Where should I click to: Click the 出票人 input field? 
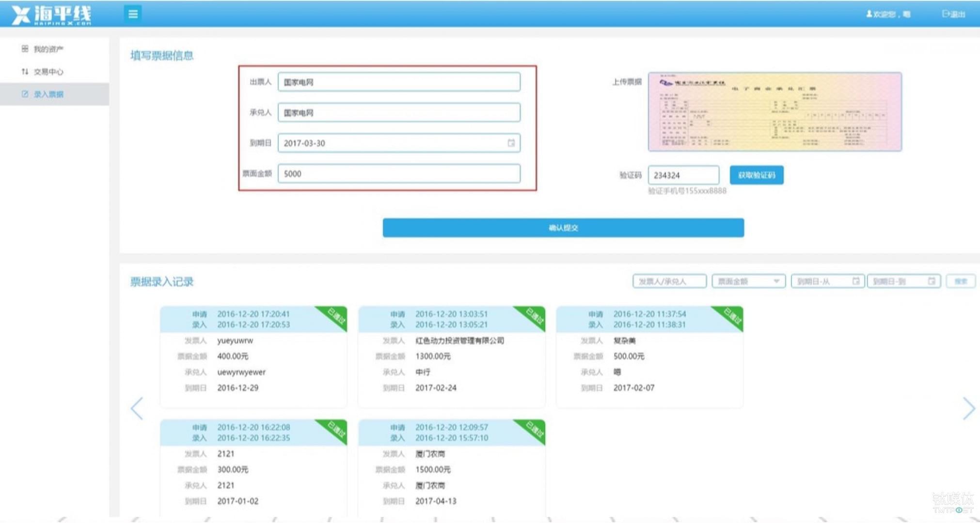(398, 82)
